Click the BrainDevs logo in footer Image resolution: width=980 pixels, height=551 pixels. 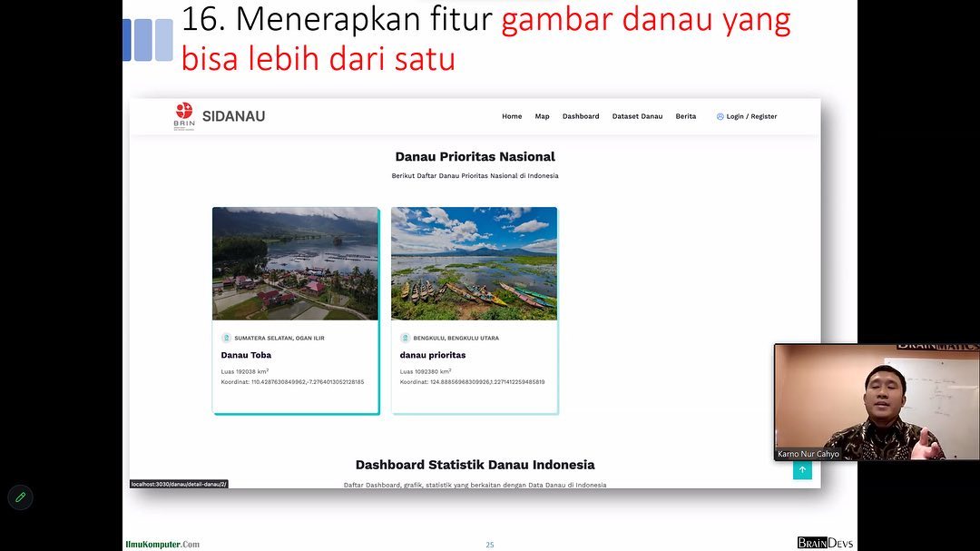tap(825, 543)
